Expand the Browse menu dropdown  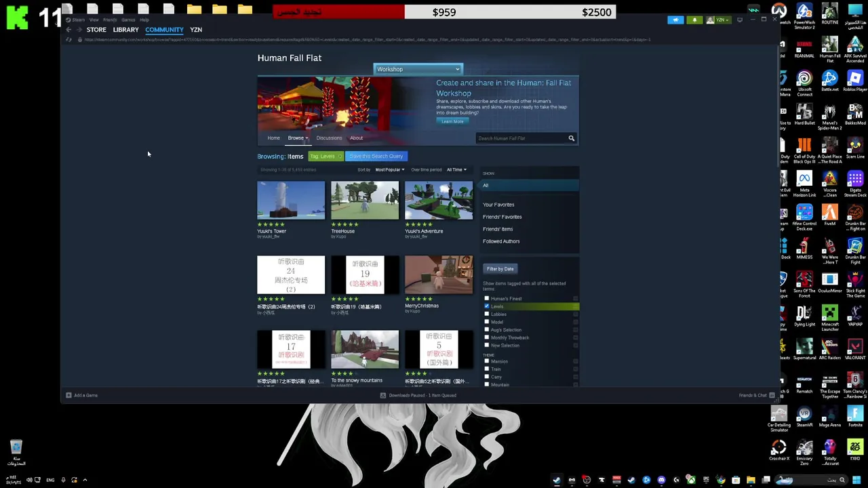point(297,138)
